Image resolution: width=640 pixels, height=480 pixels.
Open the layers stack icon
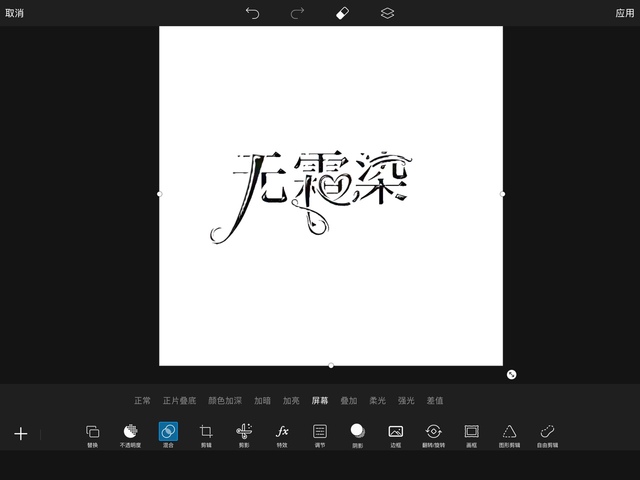tap(387, 13)
